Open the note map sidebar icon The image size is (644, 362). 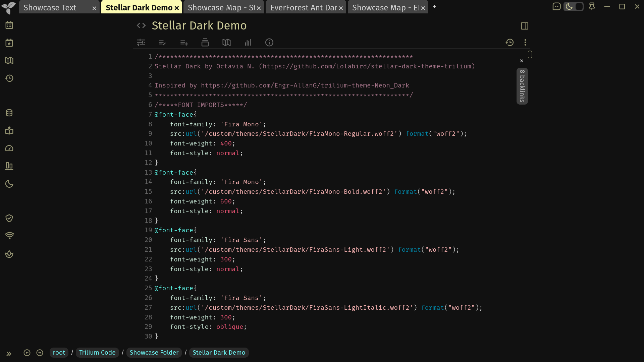[9, 61]
